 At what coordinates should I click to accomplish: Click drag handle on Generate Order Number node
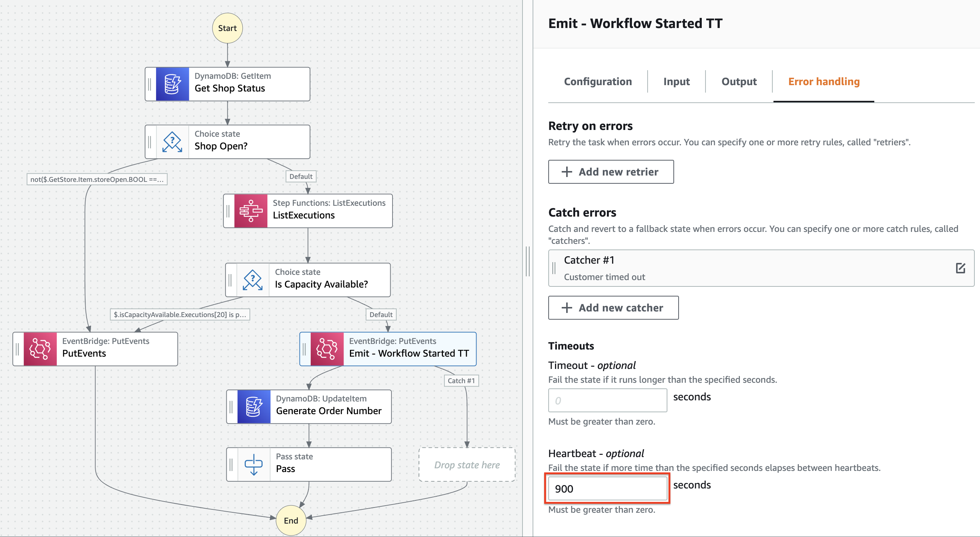click(x=231, y=407)
